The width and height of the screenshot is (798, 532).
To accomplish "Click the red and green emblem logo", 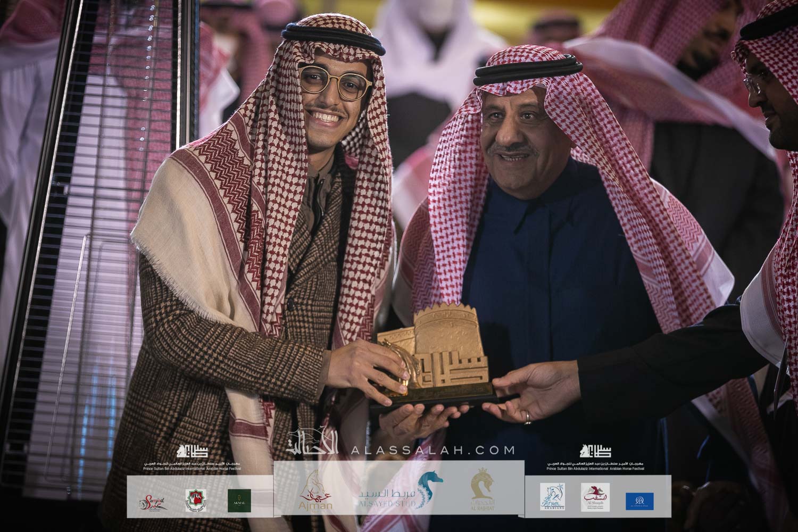I will (195, 501).
